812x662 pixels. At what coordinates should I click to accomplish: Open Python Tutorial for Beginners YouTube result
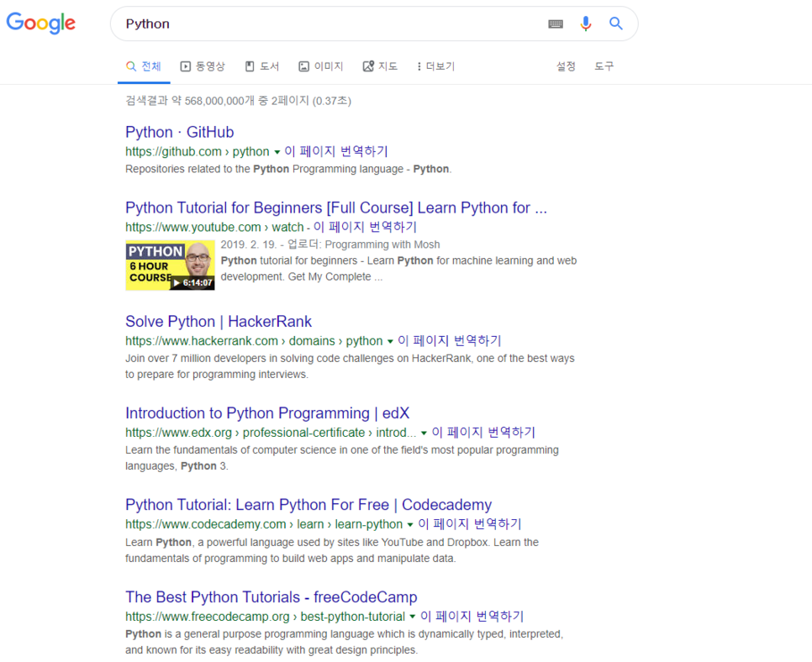tap(336, 208)
